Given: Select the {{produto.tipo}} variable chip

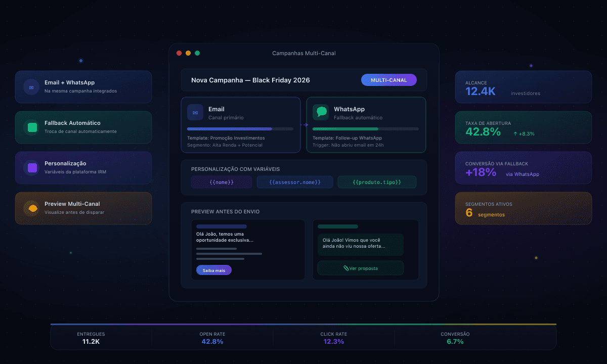Looking at the screenshot, I should tap(377, 182).
